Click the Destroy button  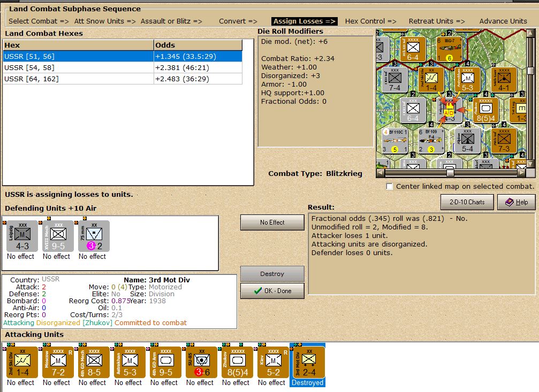coord(272,274)
